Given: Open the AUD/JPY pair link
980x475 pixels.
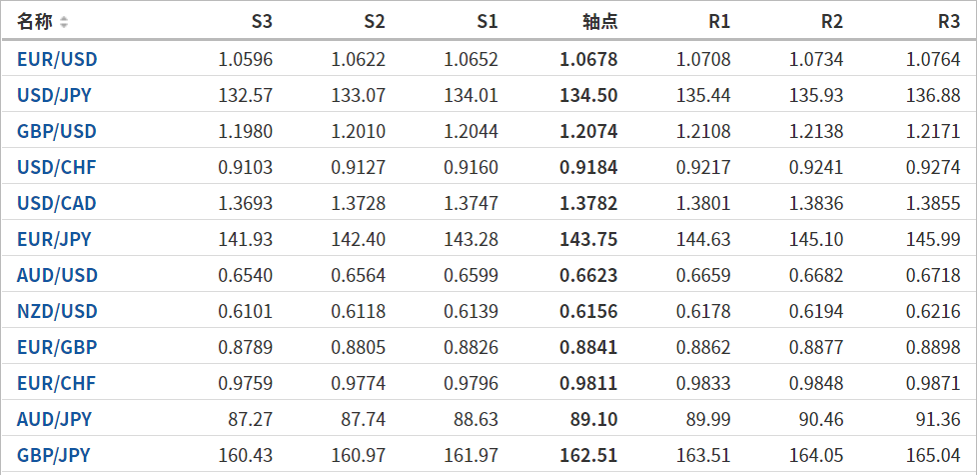Looking at the screenshot, I should click(x=54, y=419).
